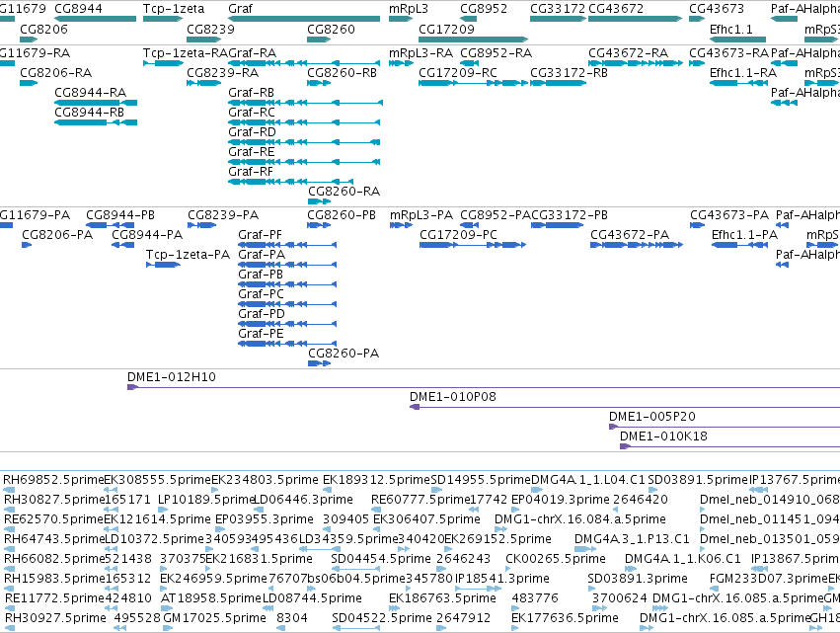
Task: Click the Graf gene label in gene track
Action: [x=240, y=9]
